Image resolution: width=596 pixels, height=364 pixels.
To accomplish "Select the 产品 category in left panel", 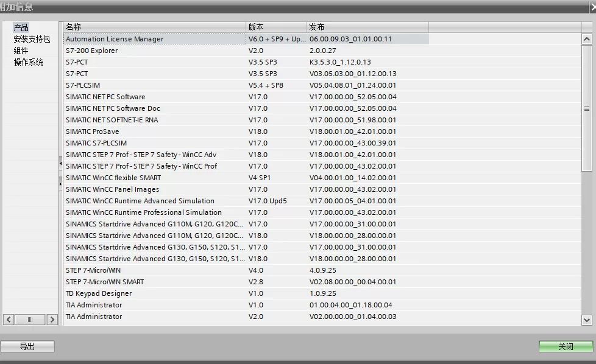I will (x=21, y=27).
